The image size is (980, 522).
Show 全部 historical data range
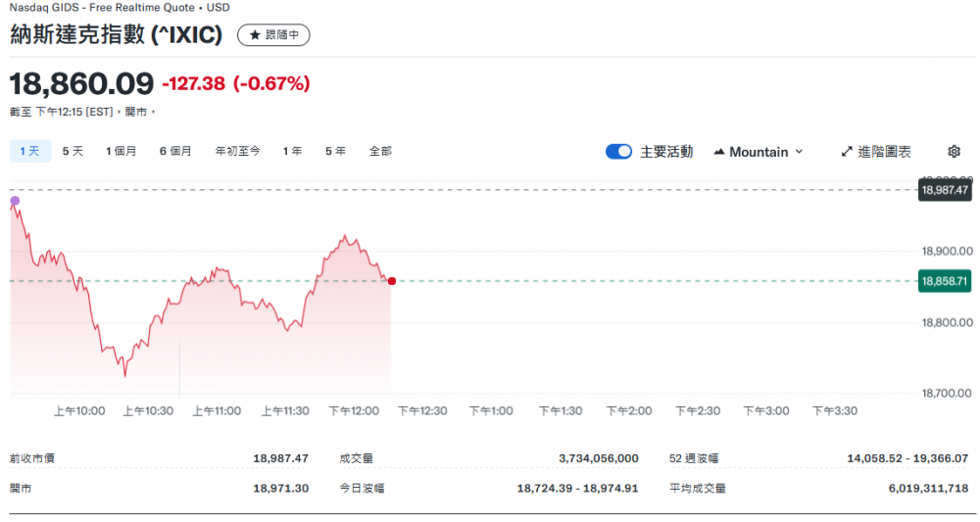pos(380,151)
